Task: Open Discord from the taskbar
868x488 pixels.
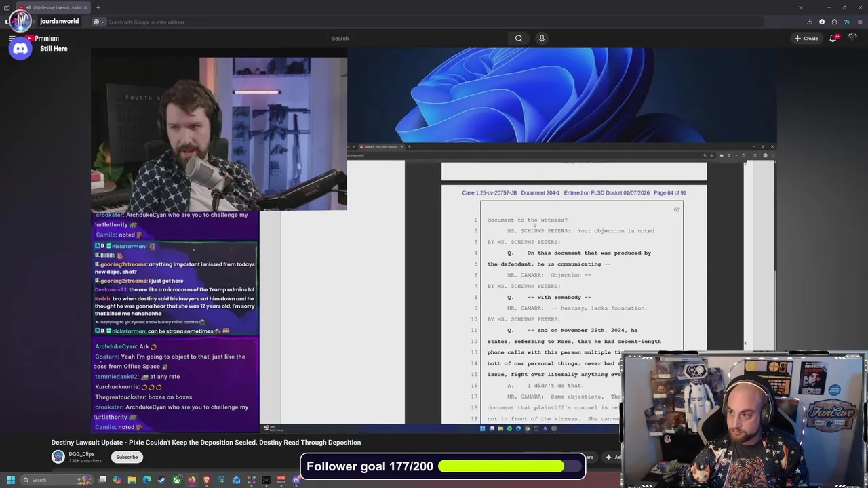Action: click(296, 480)
